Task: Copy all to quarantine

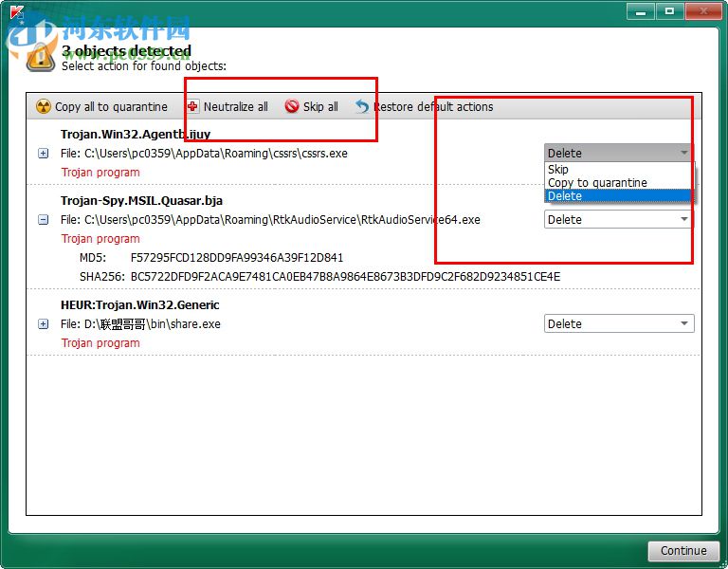Action: click(101, 106)
